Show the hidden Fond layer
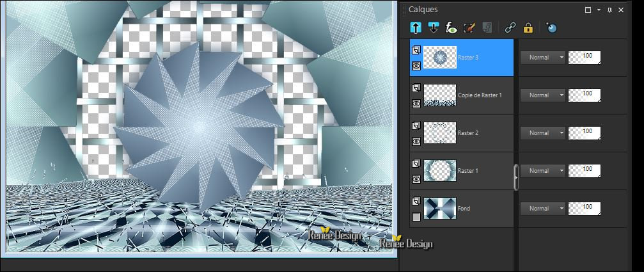 pyautogui.click(x=416, y=217)
